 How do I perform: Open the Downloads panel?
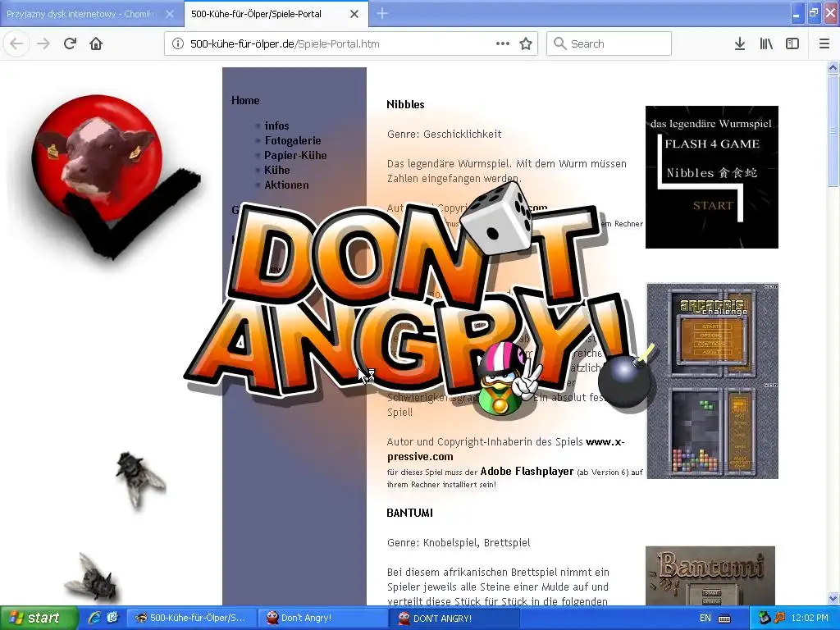tap(740, 44)
